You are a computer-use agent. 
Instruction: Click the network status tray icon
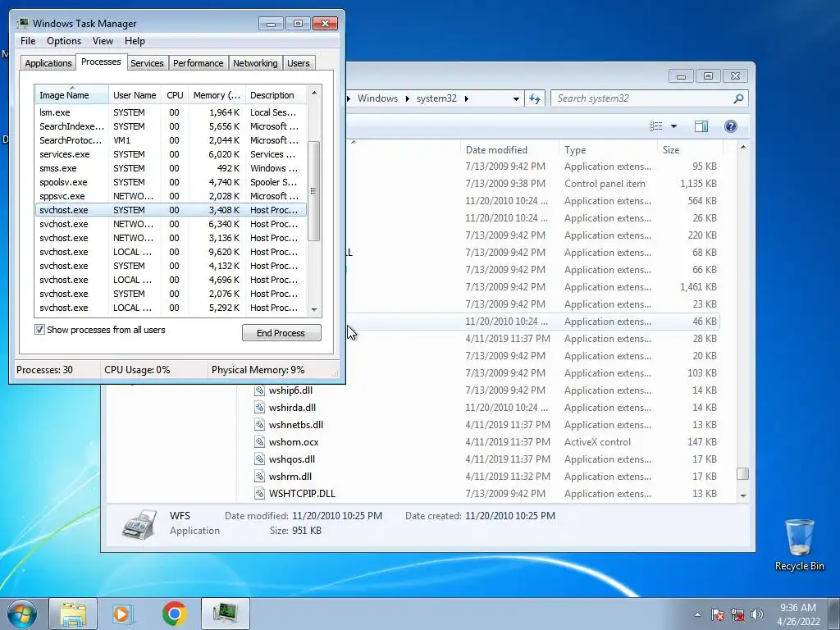(x=737, y=614)
